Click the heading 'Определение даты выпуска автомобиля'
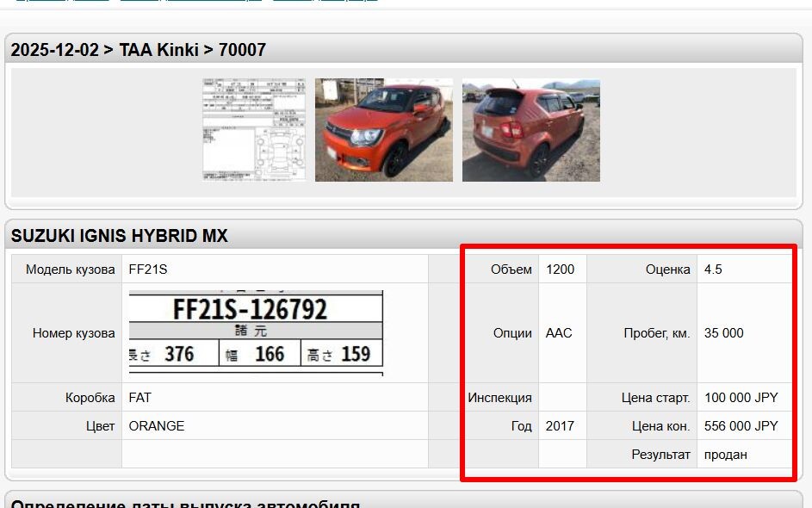 click(x=185, y=504)
